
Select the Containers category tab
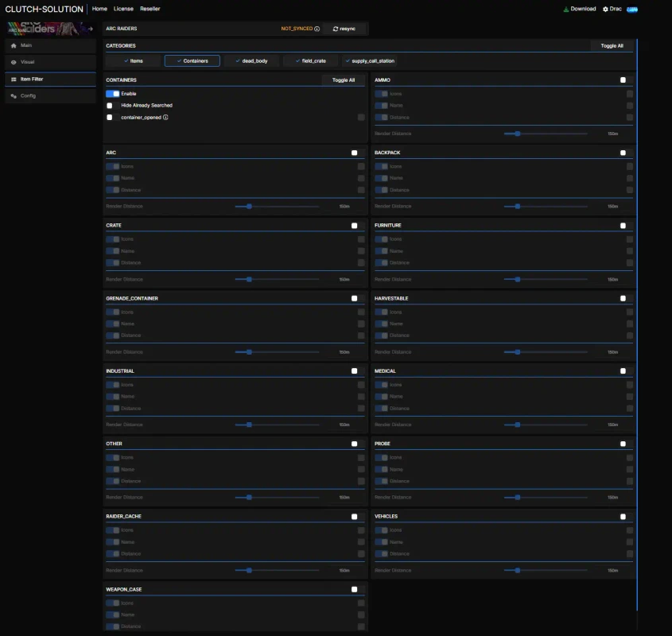(192, 61)
